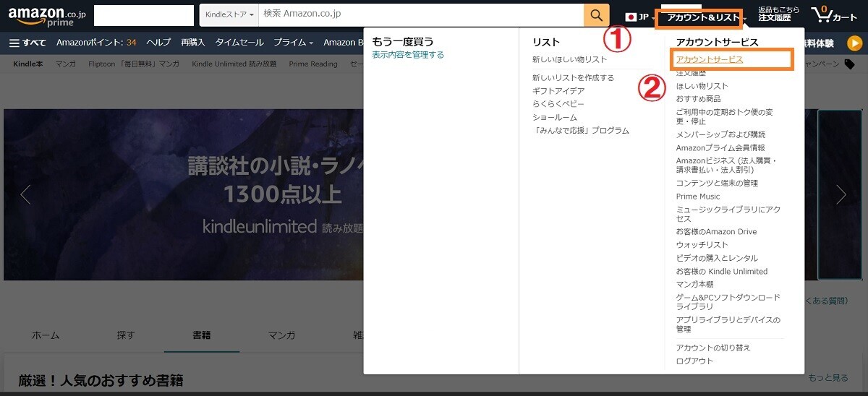Click 新しいリストを作成する link
This screenshot has width=868, height=396.
click(573, 78)
